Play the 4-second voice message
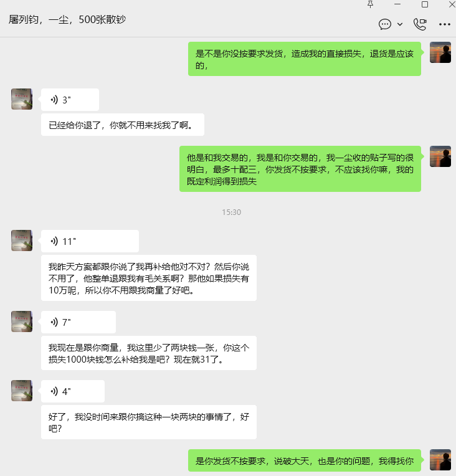 [72, 391]
